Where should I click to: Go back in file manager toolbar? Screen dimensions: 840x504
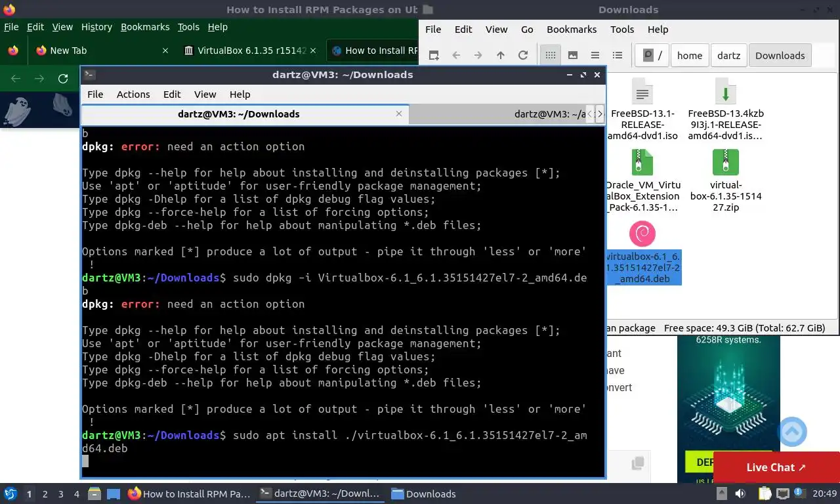click(456, 55)
